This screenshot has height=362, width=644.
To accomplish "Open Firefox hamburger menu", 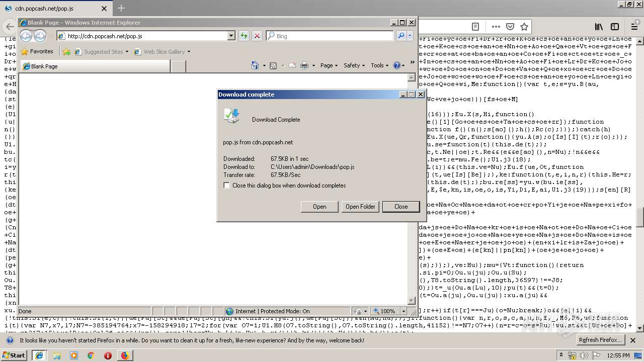I will 634,27.
